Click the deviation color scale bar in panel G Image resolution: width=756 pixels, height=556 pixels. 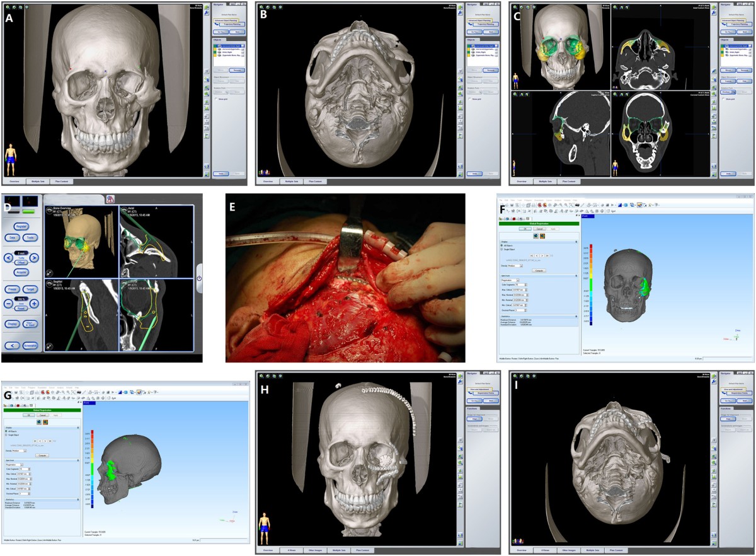[92, 469]
